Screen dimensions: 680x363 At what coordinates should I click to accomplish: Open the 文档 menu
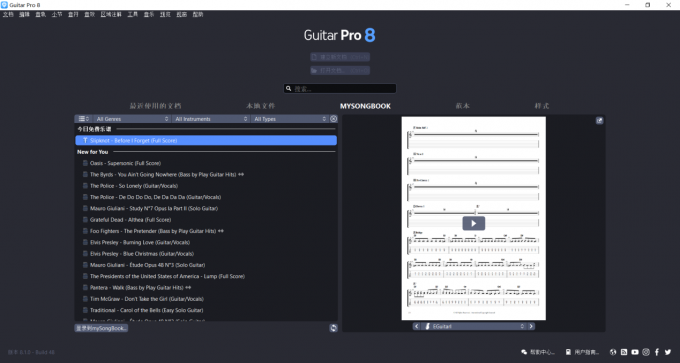(8, 14)
